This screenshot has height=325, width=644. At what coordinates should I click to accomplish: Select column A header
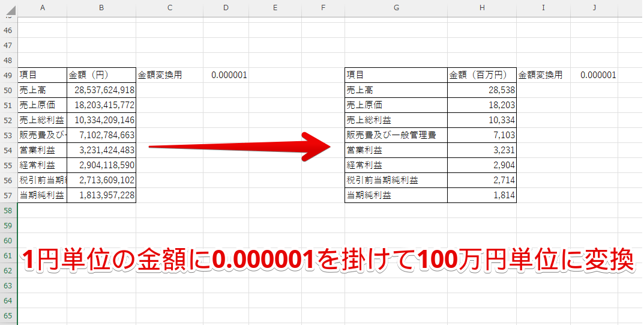tap(42, 8)
